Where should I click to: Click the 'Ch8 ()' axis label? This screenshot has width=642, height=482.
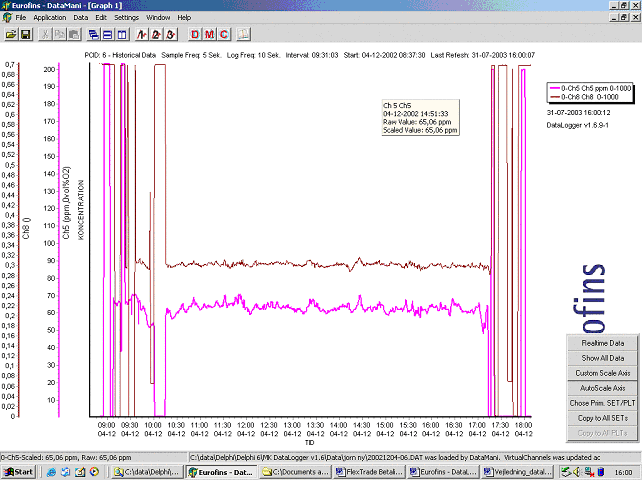point(26,228)
